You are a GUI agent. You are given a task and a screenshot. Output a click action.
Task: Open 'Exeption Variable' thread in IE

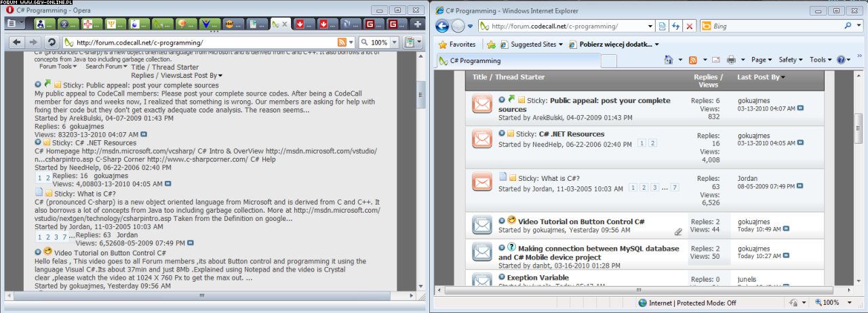point(537,277)
